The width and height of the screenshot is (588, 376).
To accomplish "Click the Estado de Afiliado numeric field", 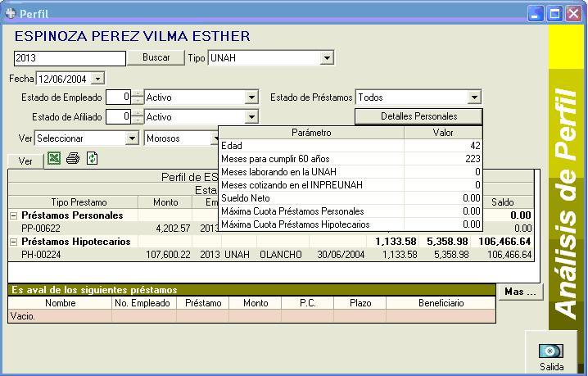I will 119,116.
